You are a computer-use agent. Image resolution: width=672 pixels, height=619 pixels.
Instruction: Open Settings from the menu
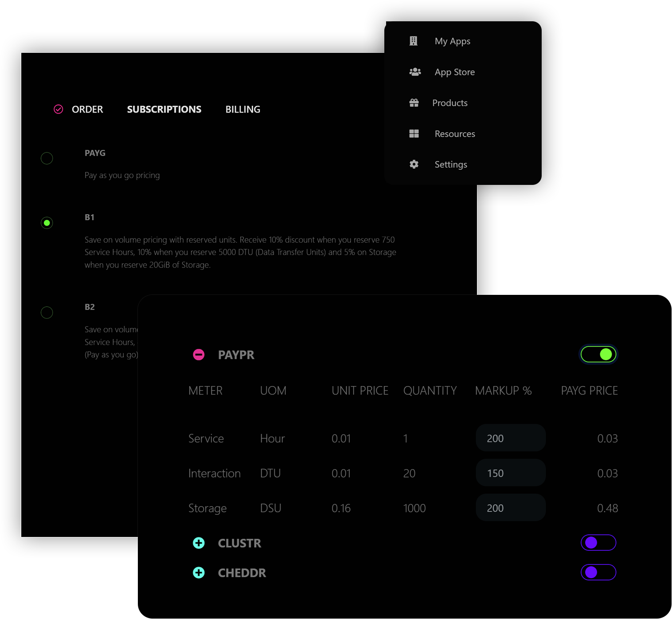[451, 165]
